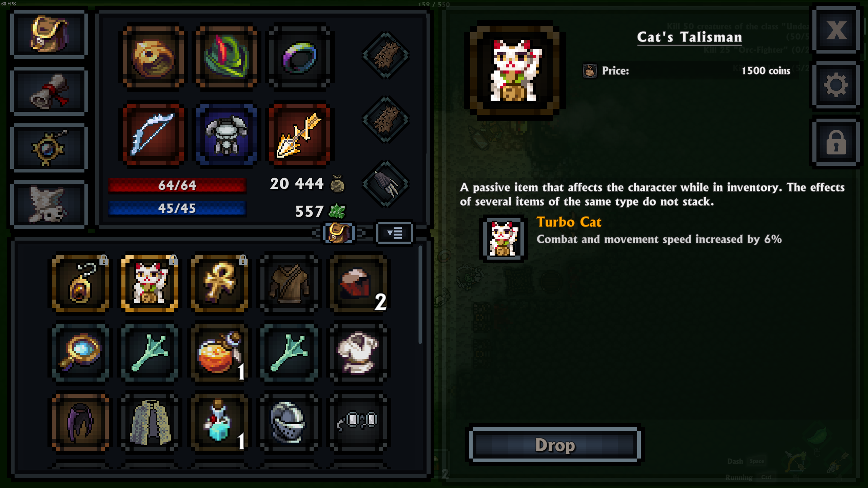Click the inventory list scrollbar
The height and width of the screenshot is (488, 868).
[x=420, y=295]
